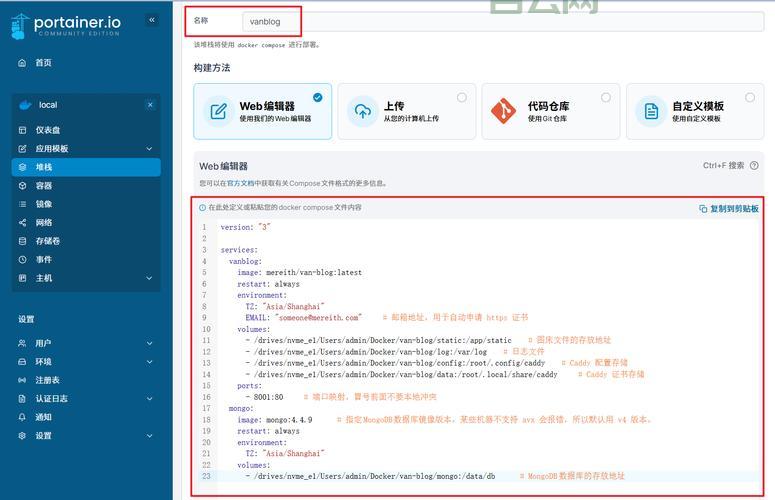Screen dimensions: 775x500
Task: Click the info icon above the compose editor
Action: click(202, 208)
